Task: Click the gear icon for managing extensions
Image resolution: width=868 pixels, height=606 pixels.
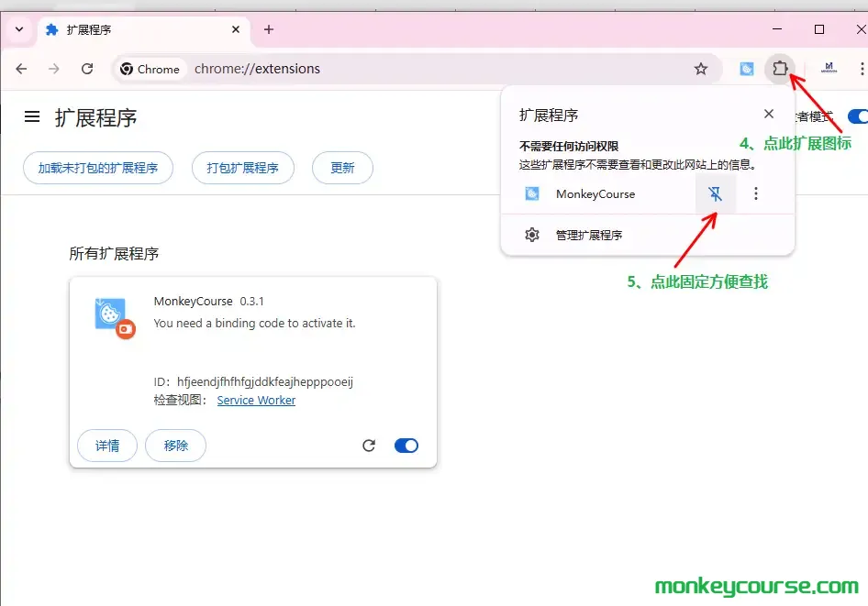Action: point(532,235)
